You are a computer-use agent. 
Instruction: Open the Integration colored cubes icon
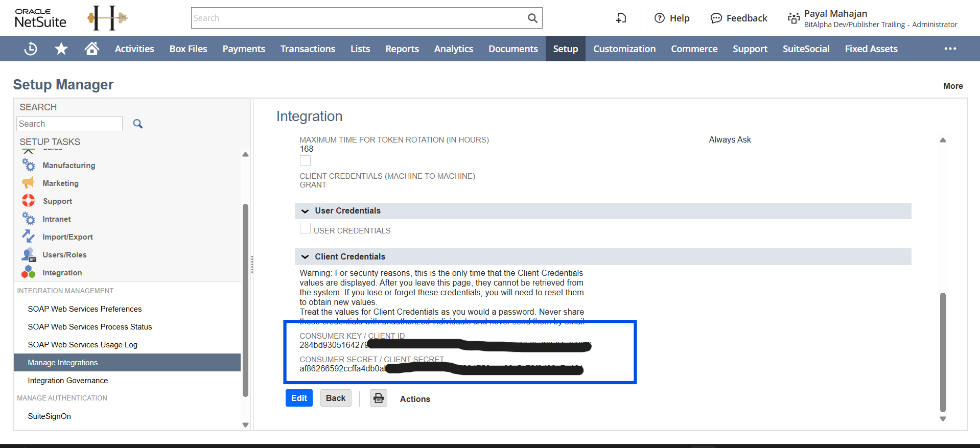[29, 272]
